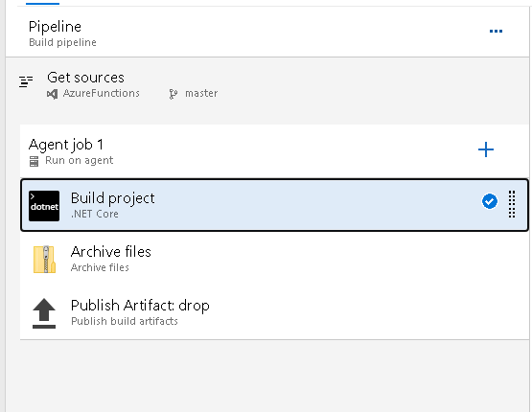Screen dimensions: 532x412
Task: Add a task with the plus icon
Action: (486, 149)
